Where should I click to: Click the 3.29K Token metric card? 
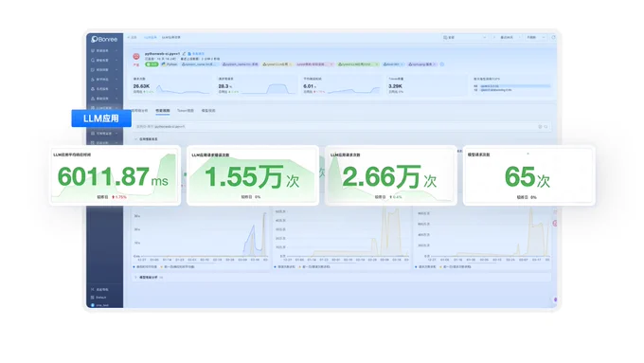pyautogui.click(x=426, y=85)
